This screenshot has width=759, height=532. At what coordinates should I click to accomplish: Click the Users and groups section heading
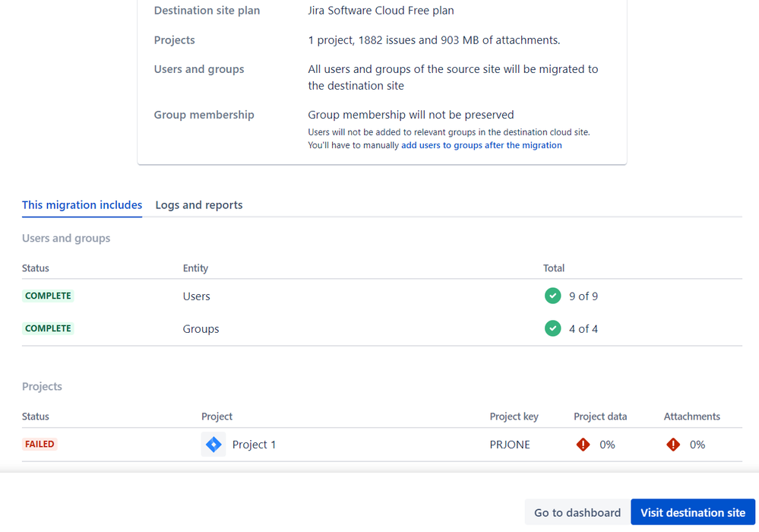(66, 238)
